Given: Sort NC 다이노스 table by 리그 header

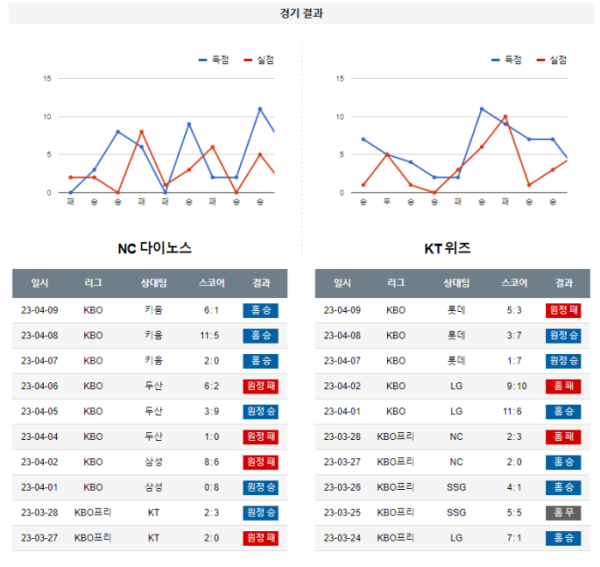Looking at the screenshot, I should 93,283.
